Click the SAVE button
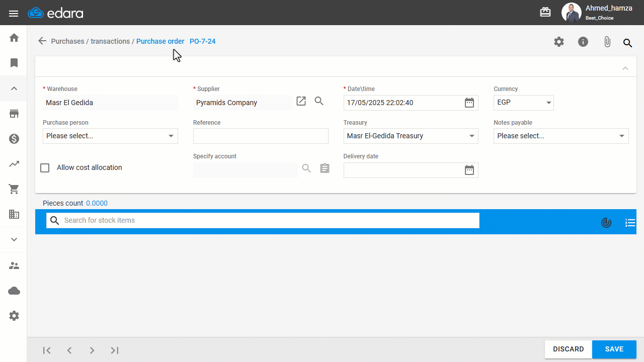644x362 pixels. (614, 349)
